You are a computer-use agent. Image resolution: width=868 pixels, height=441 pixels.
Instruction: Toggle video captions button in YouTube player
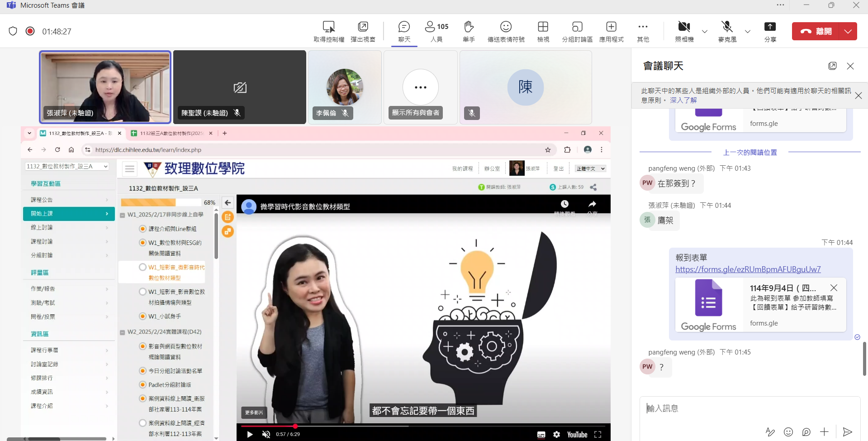[x=541, y=435]
